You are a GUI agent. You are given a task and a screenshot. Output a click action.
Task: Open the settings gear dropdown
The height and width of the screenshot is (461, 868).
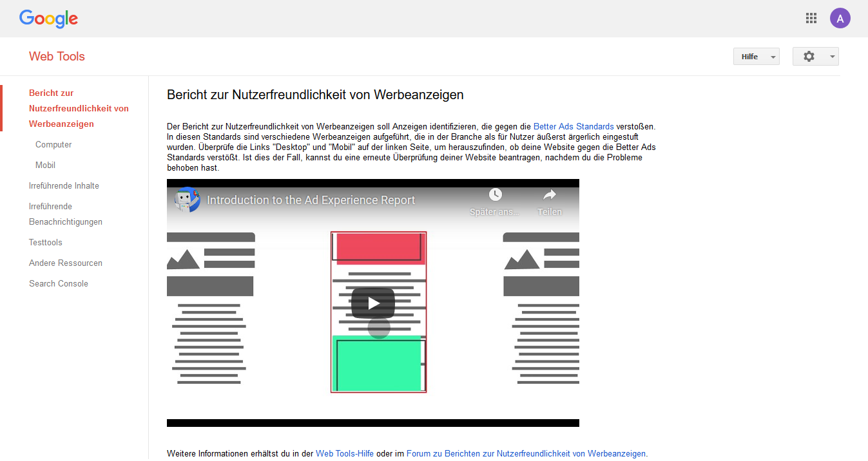(x=815, y=57)
